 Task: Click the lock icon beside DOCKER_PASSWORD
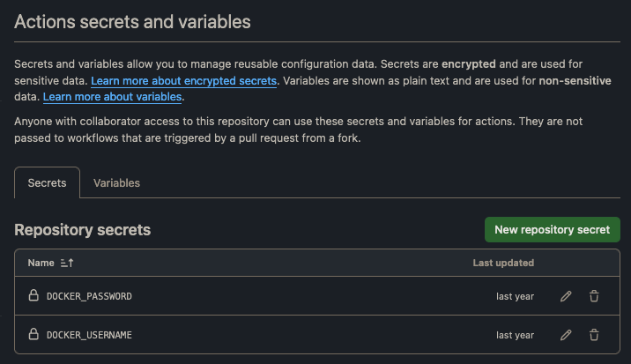33,296
